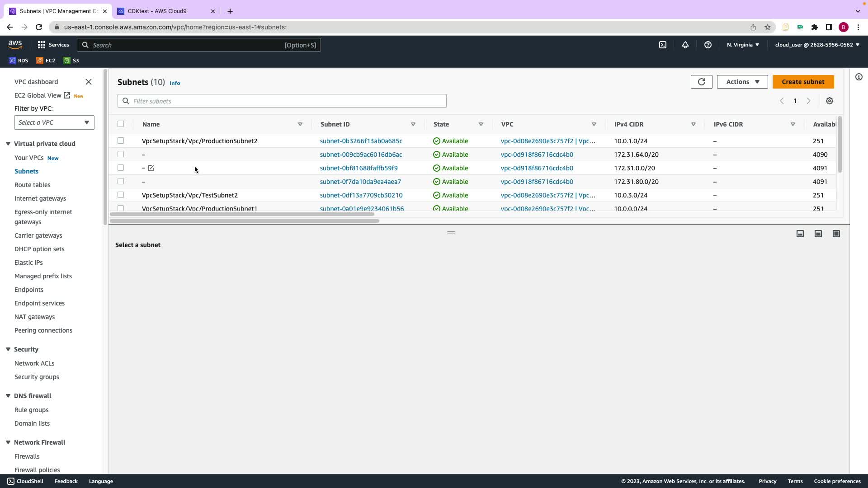Screen dimensions: 868x488
Task: Open table preferences gear icon
Action: (829, 101)
